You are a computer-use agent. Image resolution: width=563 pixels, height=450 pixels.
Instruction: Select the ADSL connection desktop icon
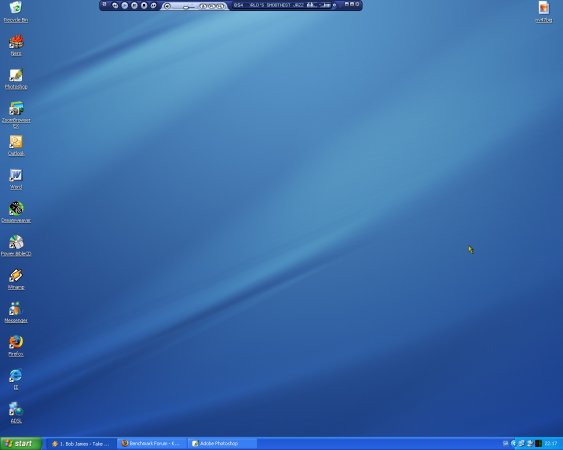click(16, 413)
